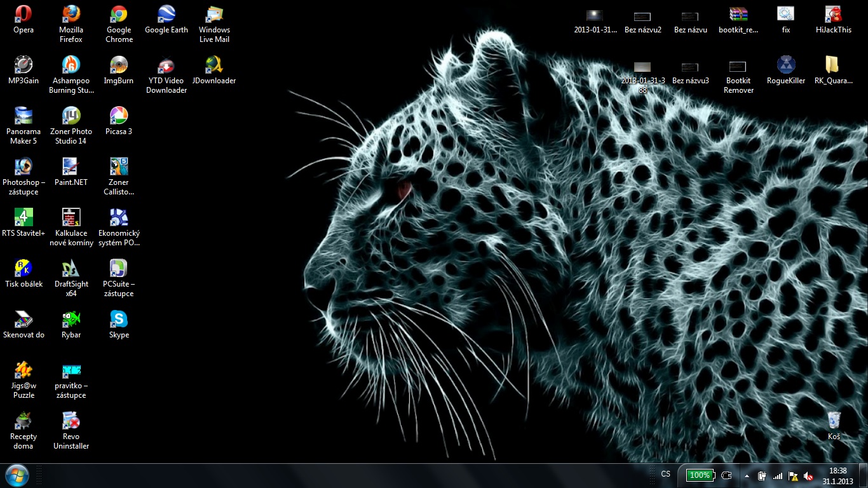
Task: Open the Windows Start menu
Action: tap(17, 475)
